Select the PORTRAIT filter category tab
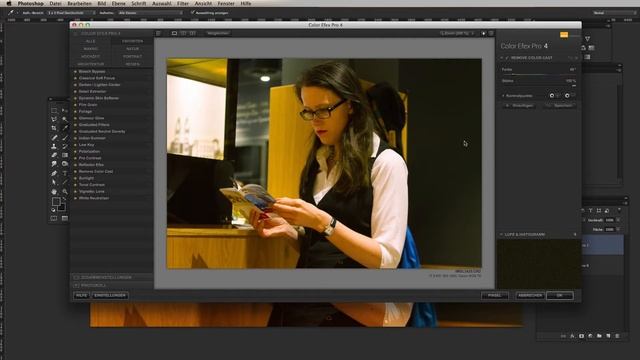 point(132,56)
